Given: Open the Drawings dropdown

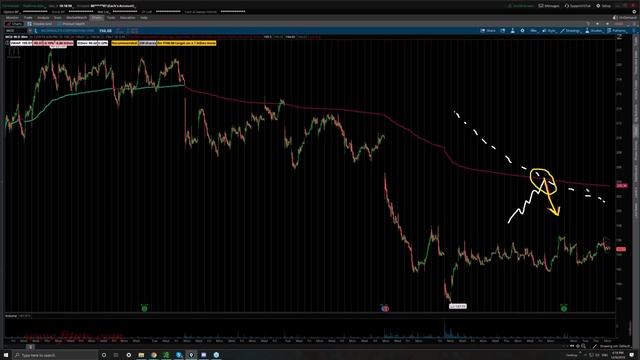Looking at the screenshot, I should pyautogui.click(x=571, y=31).
